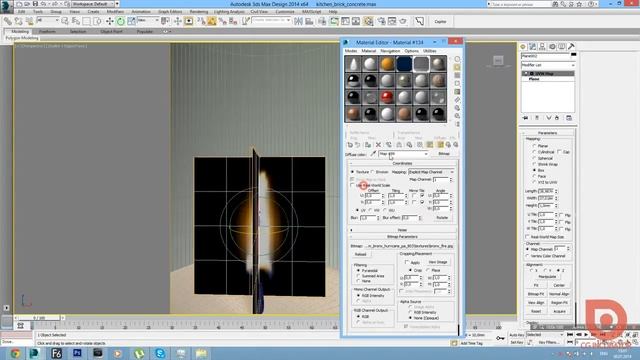The width and height of the screenshot is (640, 360).
Task: Click Show Shaded Material in Viewport icon
Action: click(x=429, y=145)
